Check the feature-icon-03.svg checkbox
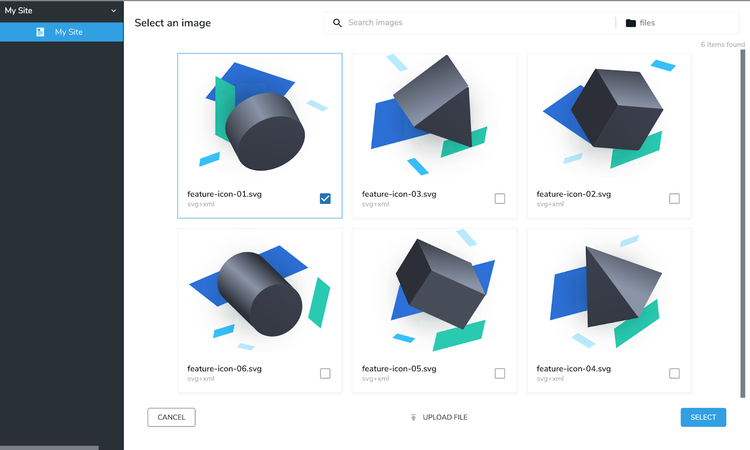The height and width of the screenshot is (450, 750). tap(500, 198)
